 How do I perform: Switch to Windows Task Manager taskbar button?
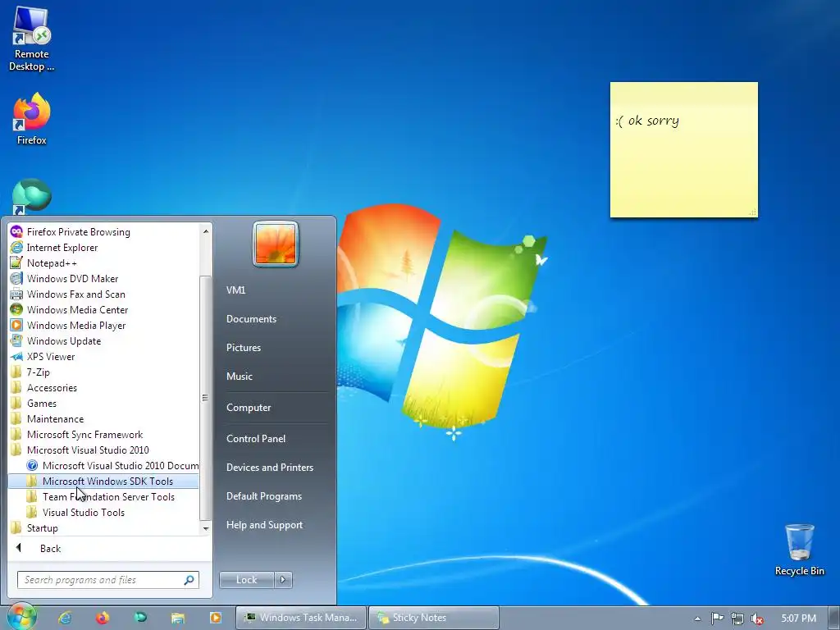[301, 618]
